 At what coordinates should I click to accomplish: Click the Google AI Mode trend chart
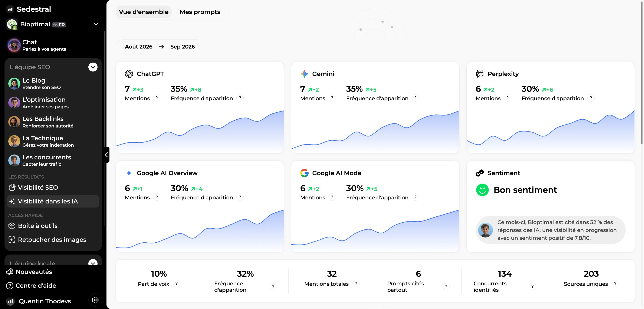click(375, 231)
